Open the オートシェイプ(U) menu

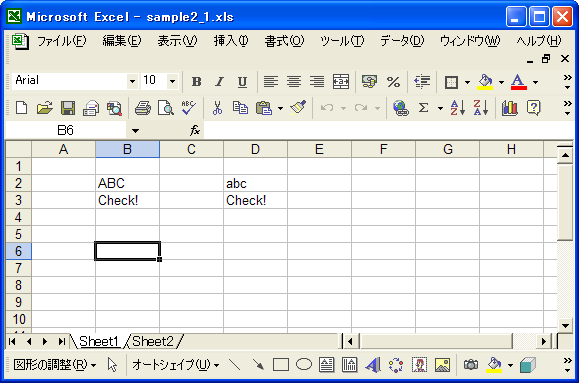tap(175, 365)
